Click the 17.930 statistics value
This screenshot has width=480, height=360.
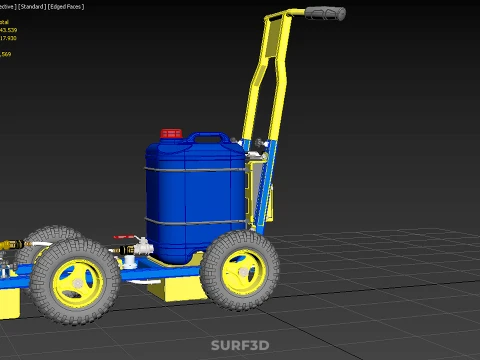click(x=8, y=38)
